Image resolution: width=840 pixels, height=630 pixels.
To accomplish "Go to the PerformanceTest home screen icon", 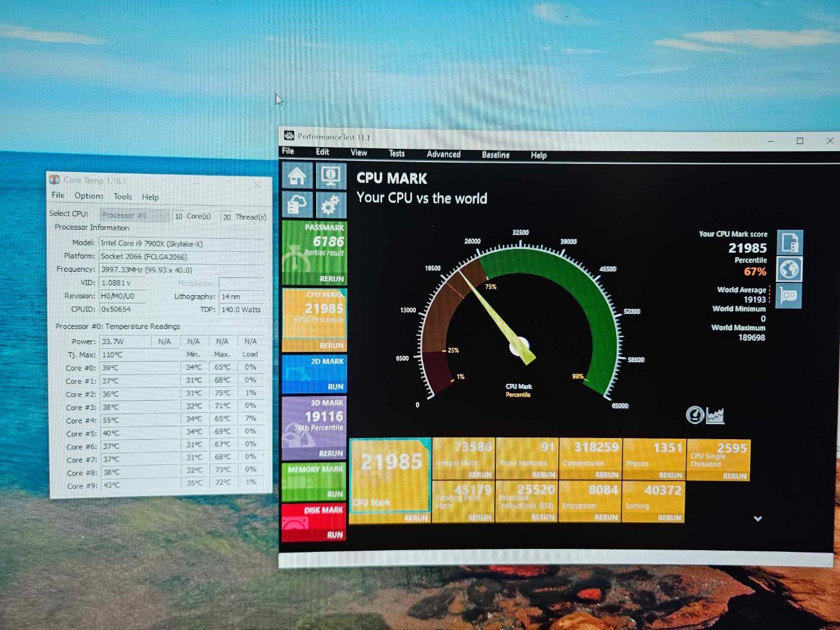I will point(297,176).
